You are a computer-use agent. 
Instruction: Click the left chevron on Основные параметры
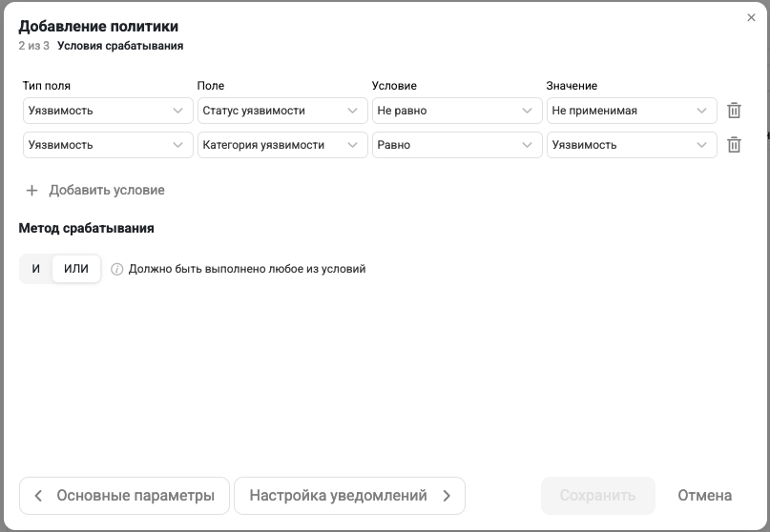click(38, 496)
